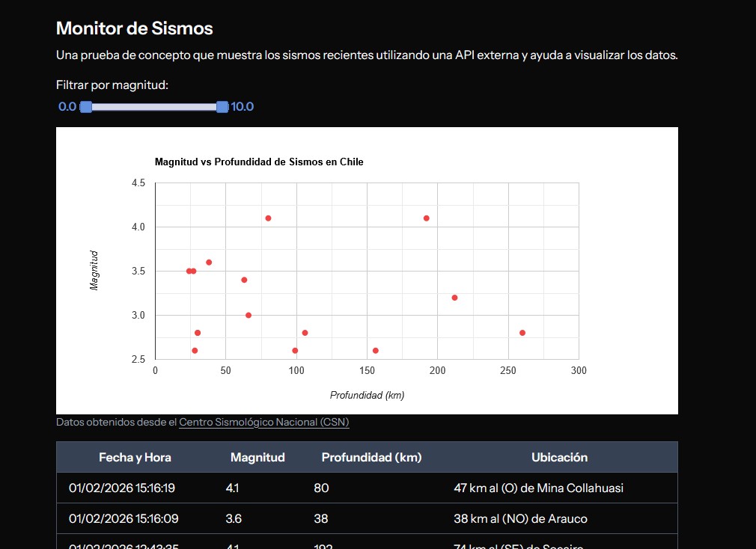Sort the table by the Magnitud column
This screenshot has height=549, width=756.
click(x=257, y=457)
